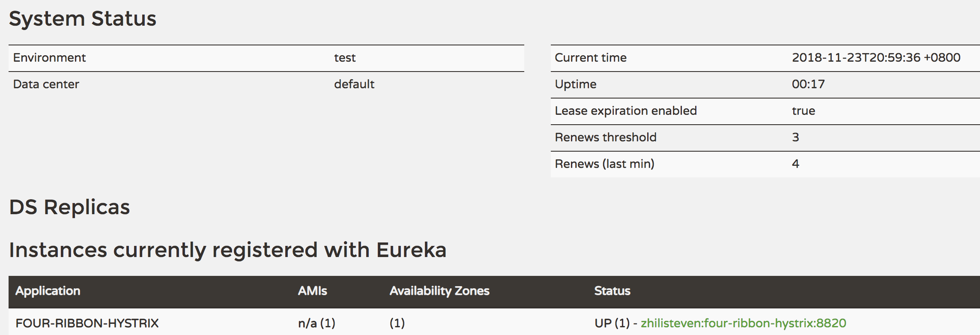Click the Data center row label

[46, 84]
